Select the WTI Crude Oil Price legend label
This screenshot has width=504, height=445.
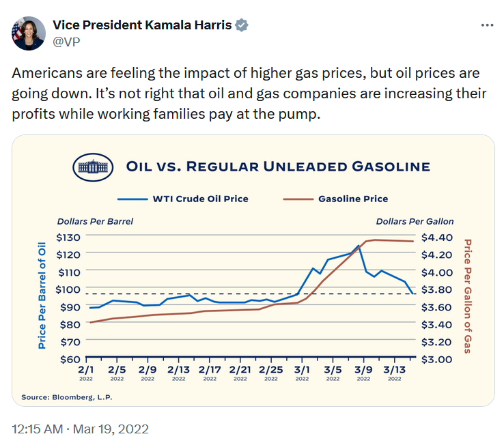tap(201, 199)
